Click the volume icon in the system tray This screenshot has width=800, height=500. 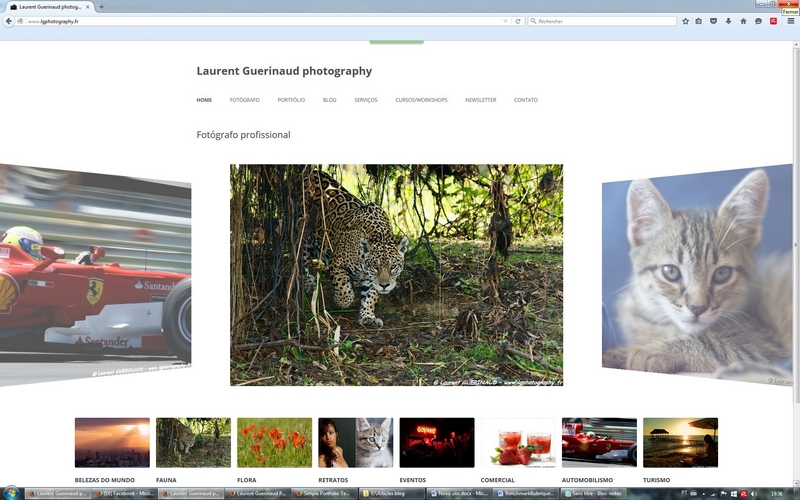click(754, 494)
